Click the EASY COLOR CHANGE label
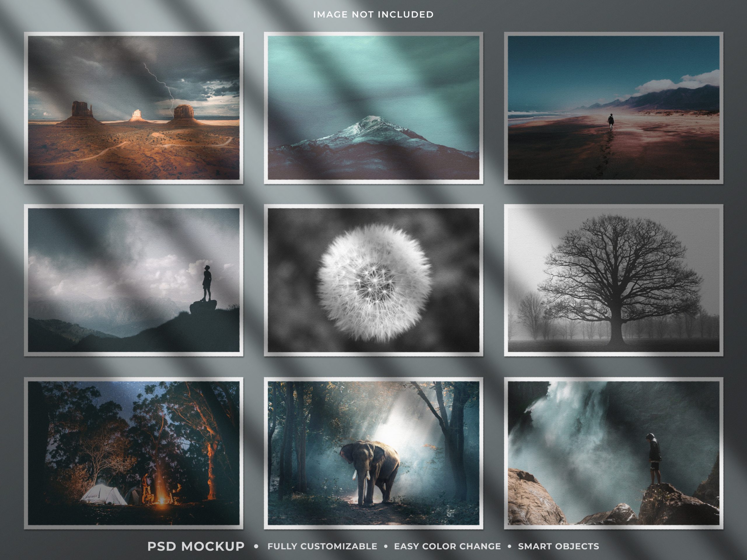This screenshot has width=747, height=560. 447,546
